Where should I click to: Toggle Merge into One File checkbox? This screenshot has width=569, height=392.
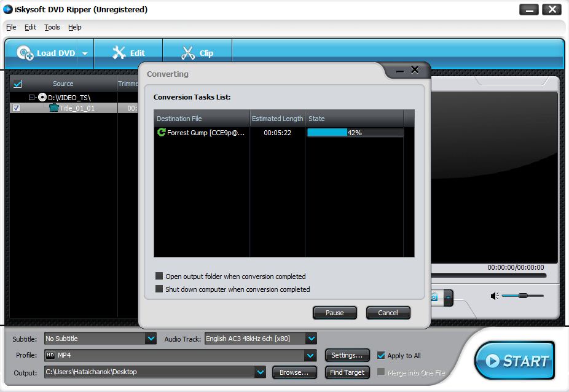381,372
